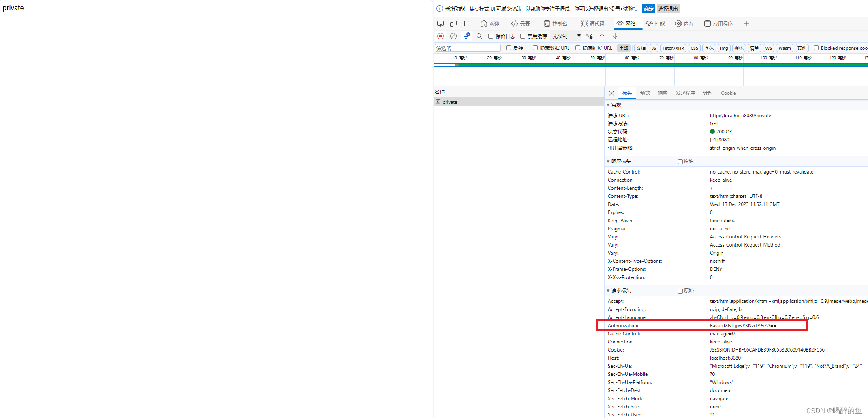Open the 控制台 console tab

pyautogui.click(x=555, y=24)
